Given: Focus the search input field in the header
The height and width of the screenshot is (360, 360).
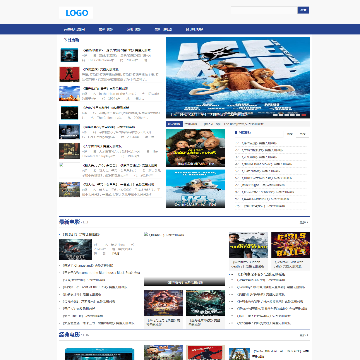Looking at the screenshot, I should [264, 10].
